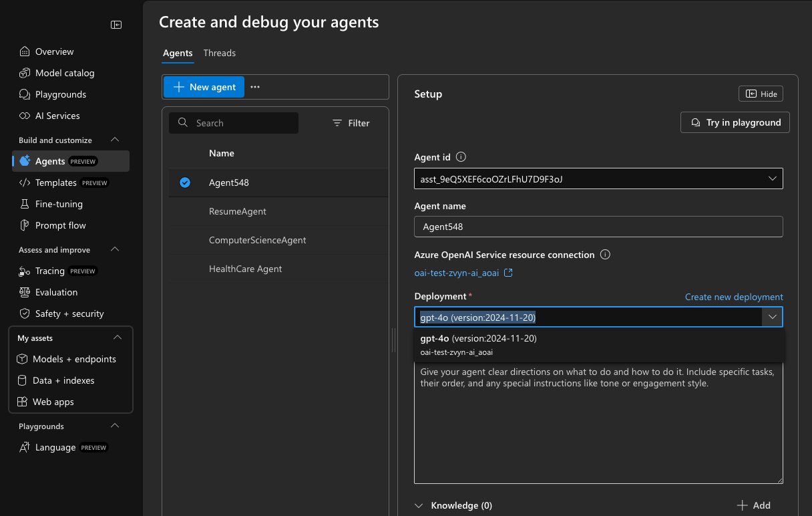812x516 pixels.
Task: Collapse the Playgrounds sidebar section
Action: pos(115,426)
